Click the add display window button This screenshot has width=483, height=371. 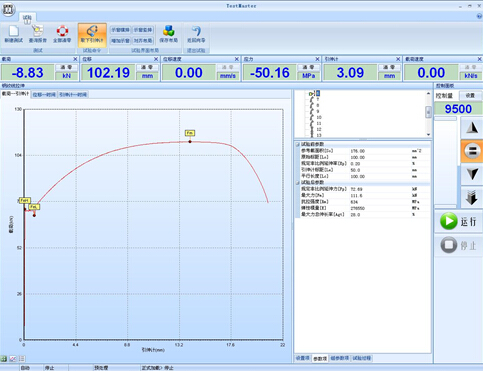click(120, 41)
